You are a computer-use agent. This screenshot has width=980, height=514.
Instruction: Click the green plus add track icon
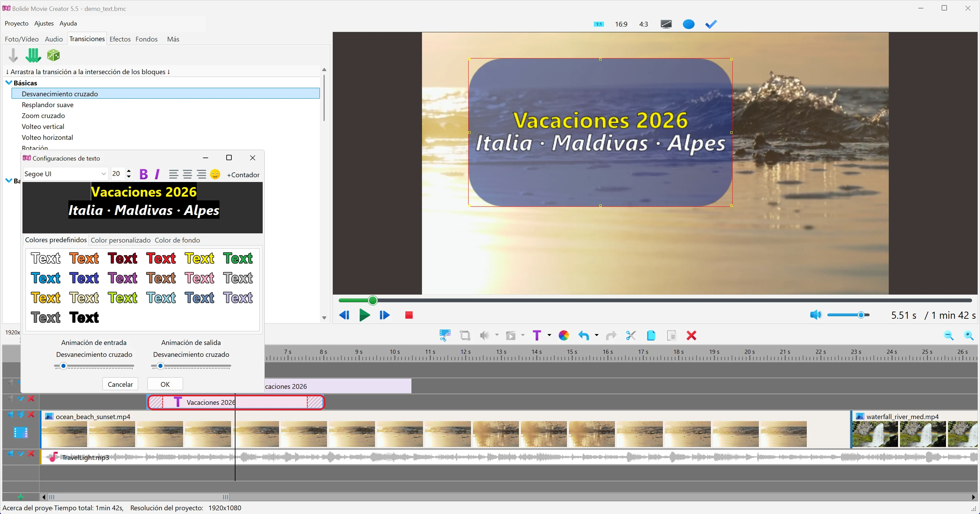pyautogui.click(x=20, y=497)
